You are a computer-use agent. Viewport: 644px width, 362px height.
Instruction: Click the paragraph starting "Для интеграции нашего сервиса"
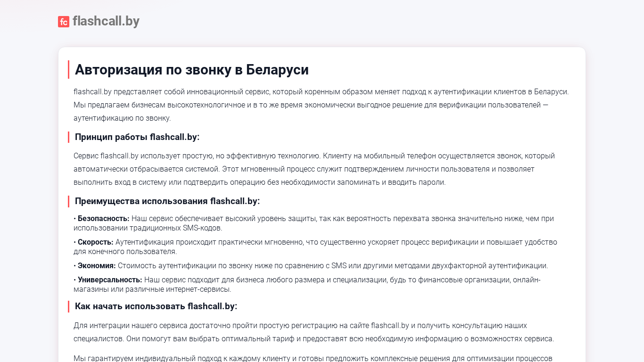(x=314, y=332)
